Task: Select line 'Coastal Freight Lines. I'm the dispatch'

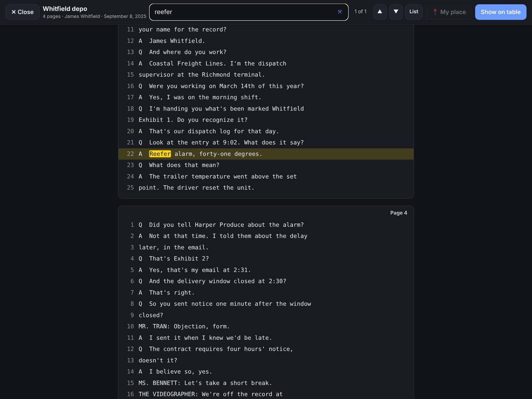Action: click(266, 64)
